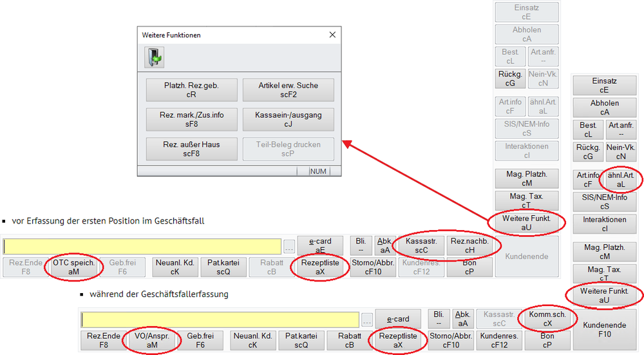The width and height of the screenshot is (644, 355).
Task: Open Artikel erw. Suche scF2
Action: pos(288,90)
